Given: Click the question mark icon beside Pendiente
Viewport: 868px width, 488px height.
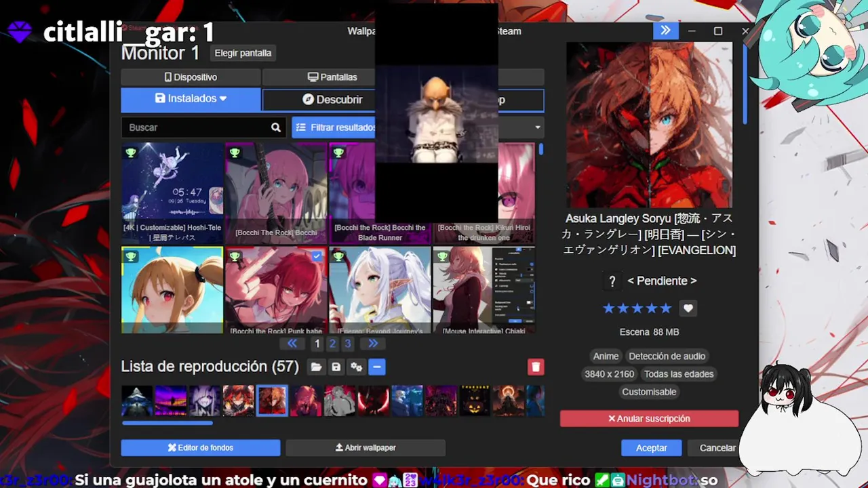Looking at the screenshot, I should [612, 281].
